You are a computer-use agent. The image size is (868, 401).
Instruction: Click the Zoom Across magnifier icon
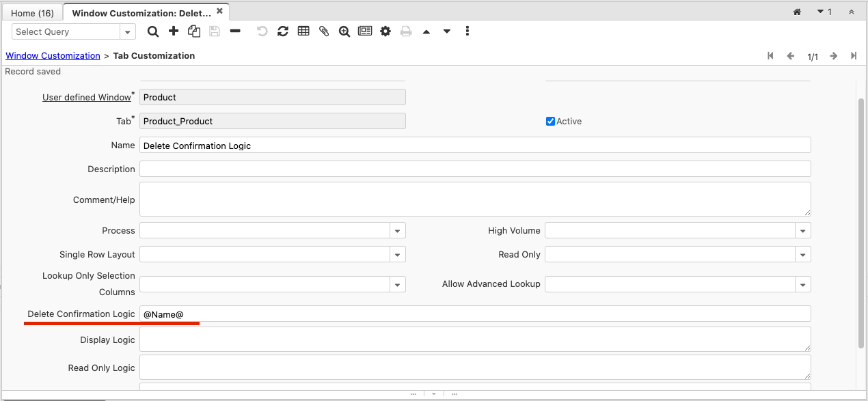click(344, 31)
